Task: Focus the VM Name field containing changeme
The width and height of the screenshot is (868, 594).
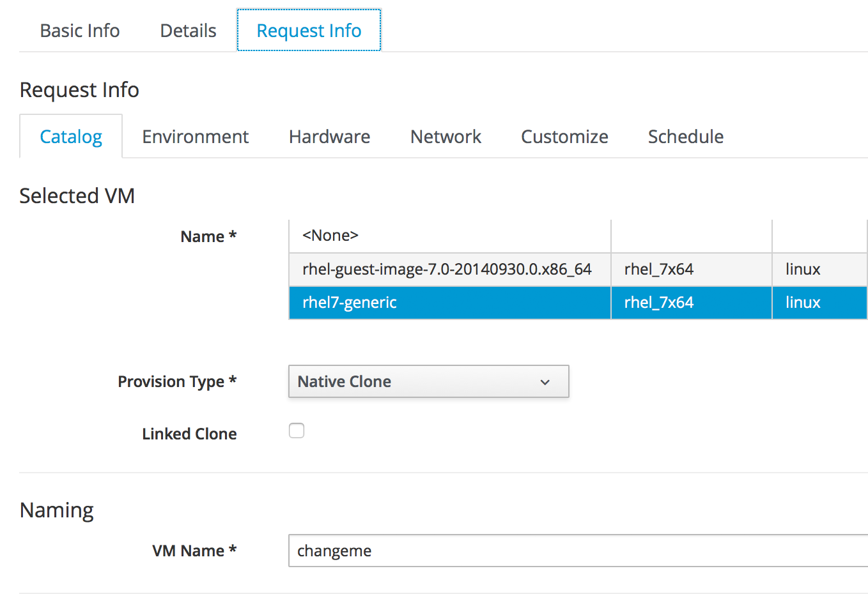Action: [x=575, y=551]
